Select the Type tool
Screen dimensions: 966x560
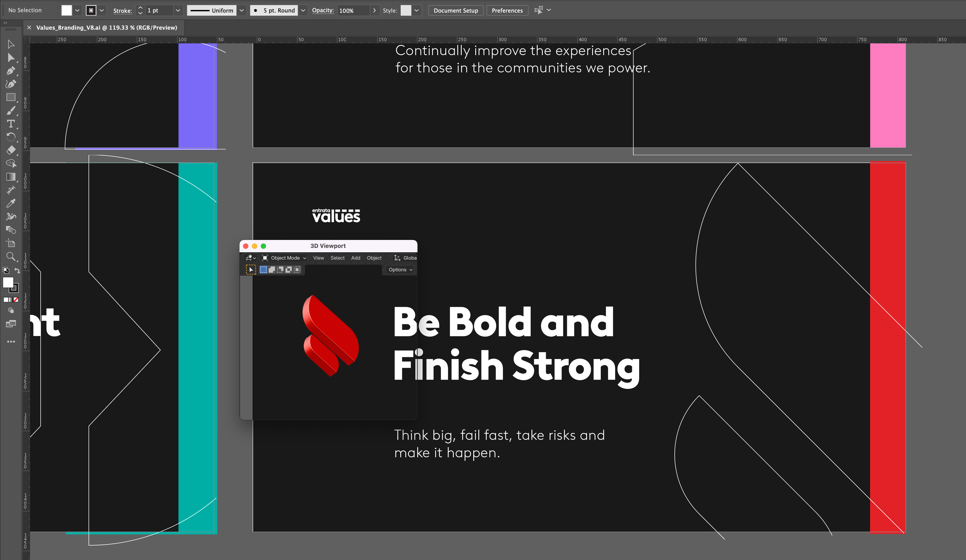(11, 124)
